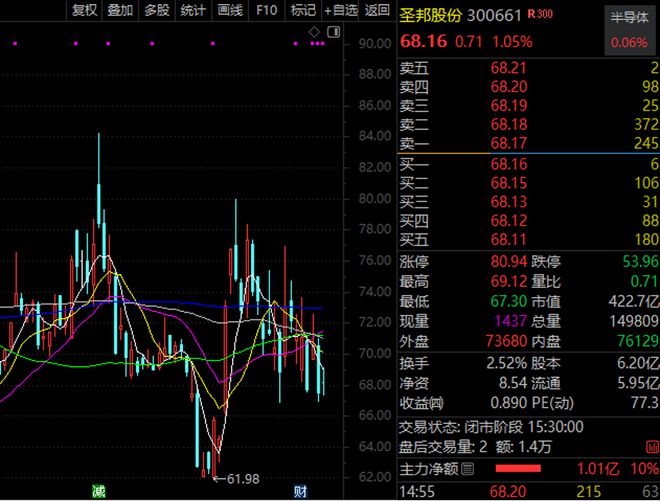
Task: Click the 圣邦股份 stock name
Action: tap(432, 15)
